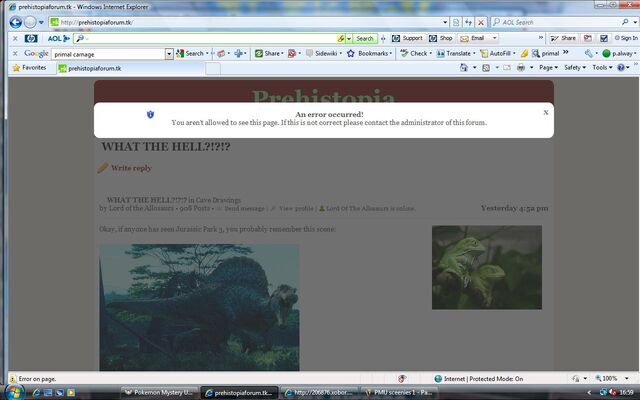Click the quick launch Internet Explorer icon

36,393
